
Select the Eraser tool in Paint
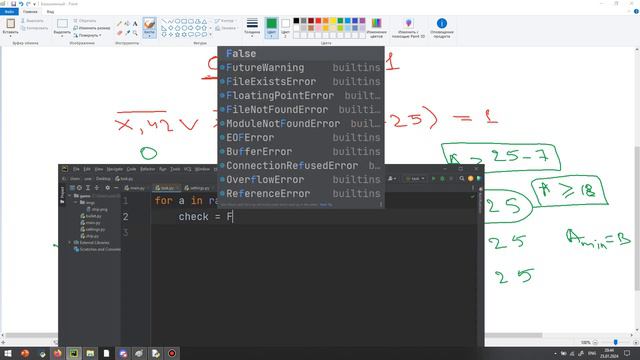click(119, 33)
